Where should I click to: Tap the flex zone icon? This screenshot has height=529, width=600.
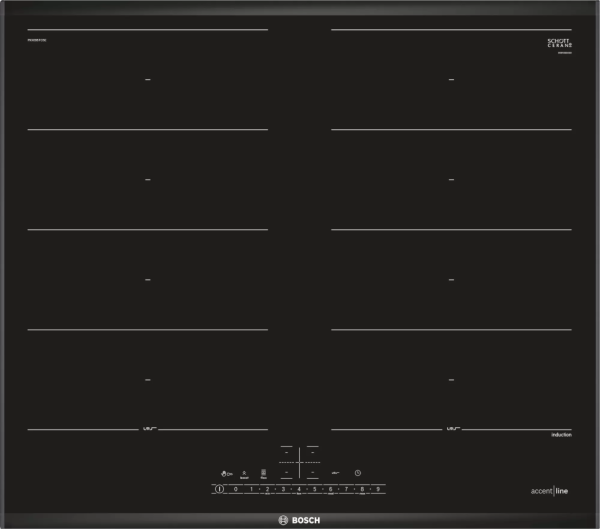(264, 473)
